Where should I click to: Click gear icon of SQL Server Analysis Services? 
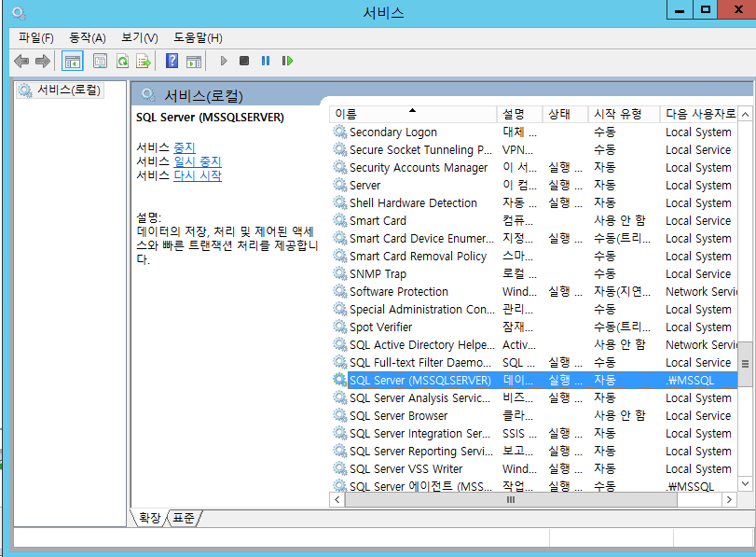340,397
